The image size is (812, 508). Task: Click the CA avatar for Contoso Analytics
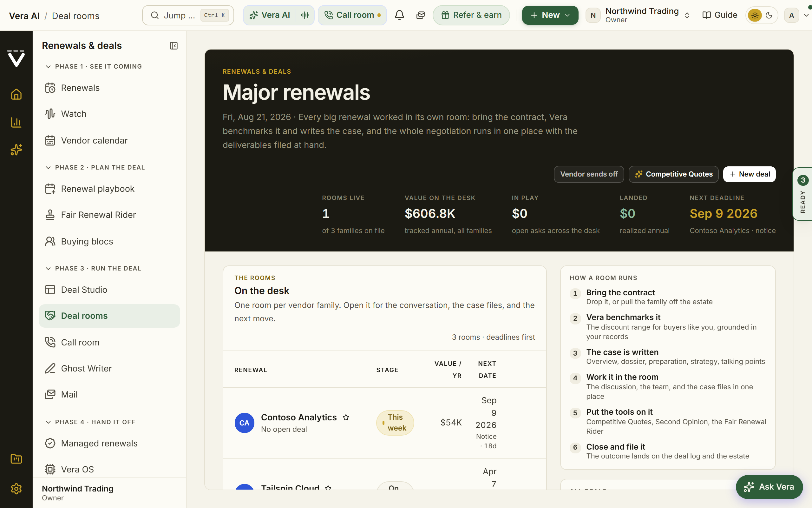(244, 423)
